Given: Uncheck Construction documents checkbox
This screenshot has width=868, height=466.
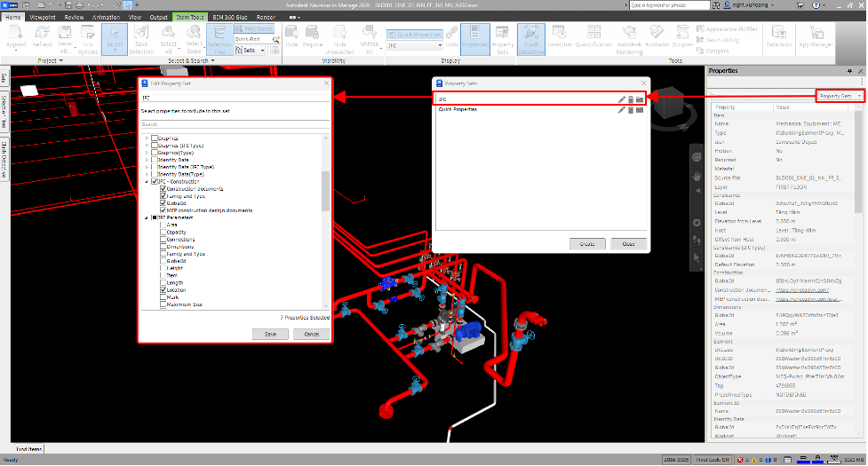Looking at the screenshot, I should [163, 189].
